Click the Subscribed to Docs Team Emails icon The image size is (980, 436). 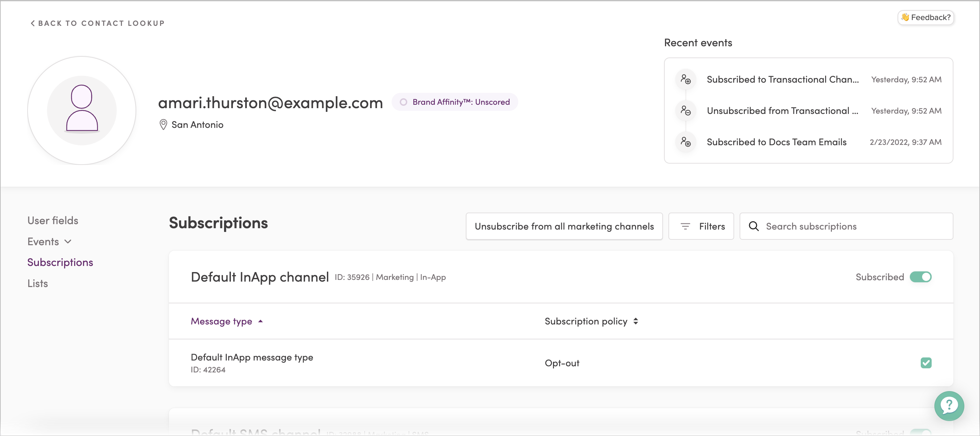click(x=685, y=142)
